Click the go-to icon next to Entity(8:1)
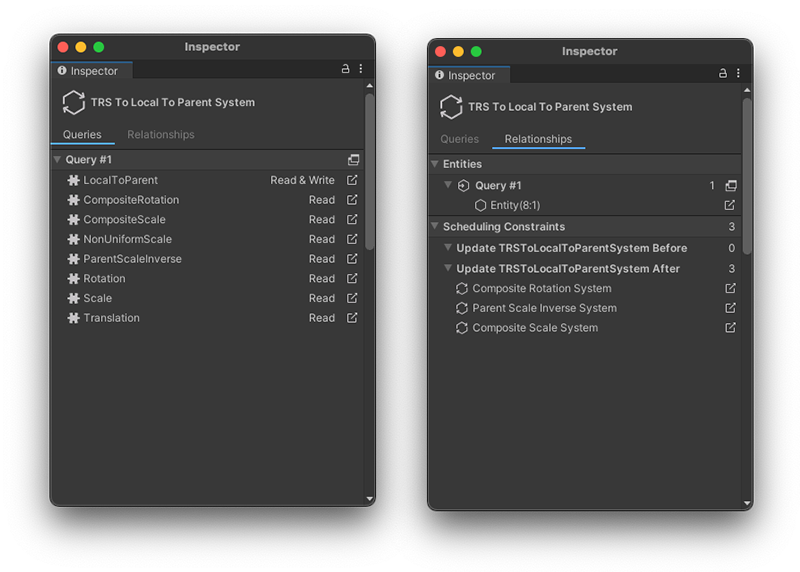The width and height of the screenshot is (800, 572). pos(730,205)
